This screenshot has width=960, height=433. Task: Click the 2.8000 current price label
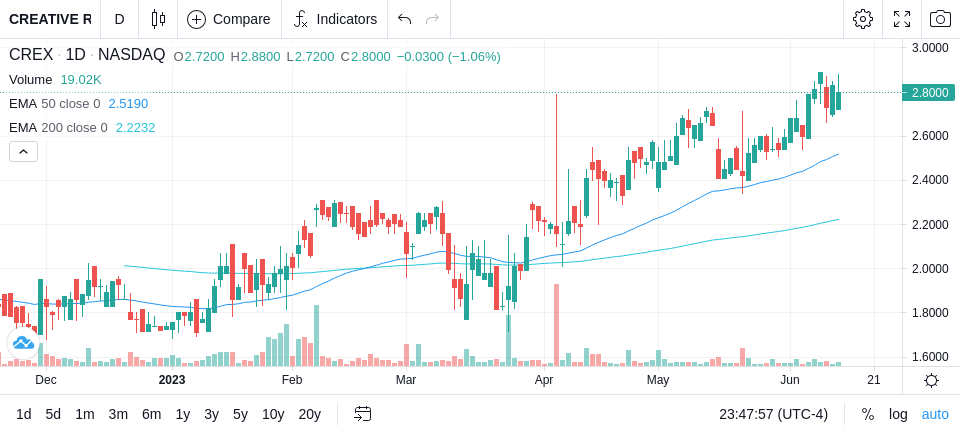click(929, 92)
